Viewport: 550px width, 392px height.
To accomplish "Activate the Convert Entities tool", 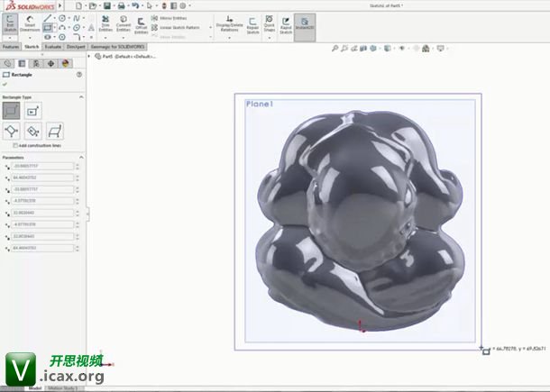I will click(x=124, y=24).
